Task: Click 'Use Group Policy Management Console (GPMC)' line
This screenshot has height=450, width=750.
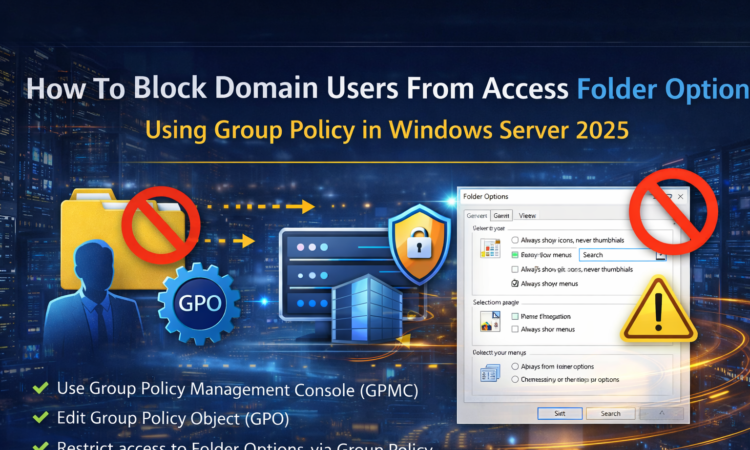Action: 237,389
